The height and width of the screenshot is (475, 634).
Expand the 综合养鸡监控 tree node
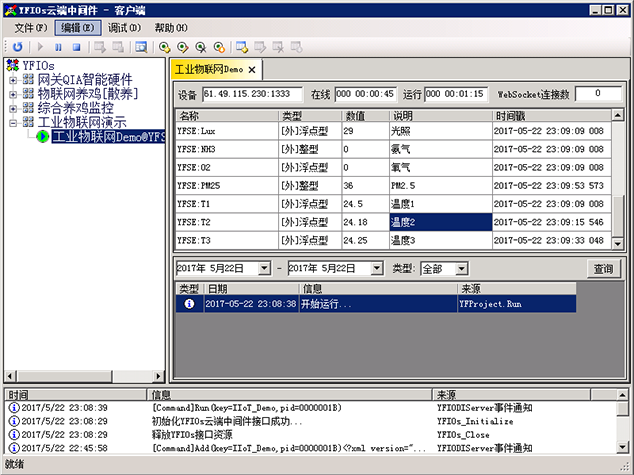[13, 108]
